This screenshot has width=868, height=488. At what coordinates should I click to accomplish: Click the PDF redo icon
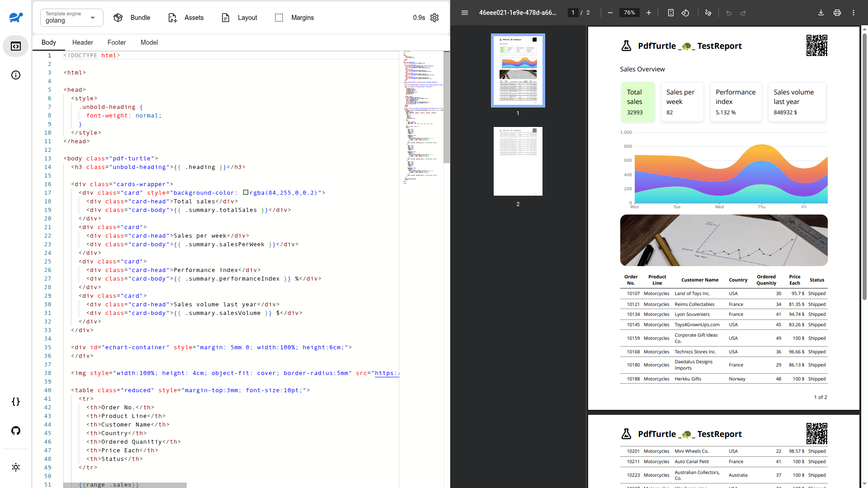[x=743, y=13]
